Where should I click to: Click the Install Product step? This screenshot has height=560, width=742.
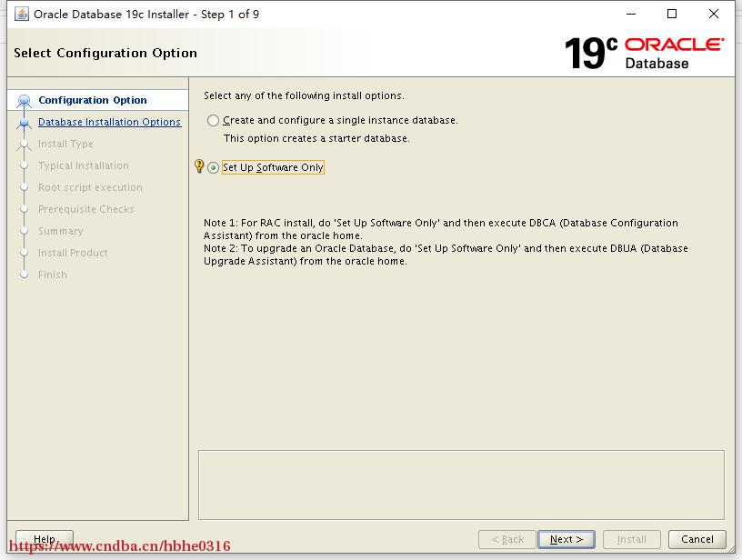click(x=73, y=253)
